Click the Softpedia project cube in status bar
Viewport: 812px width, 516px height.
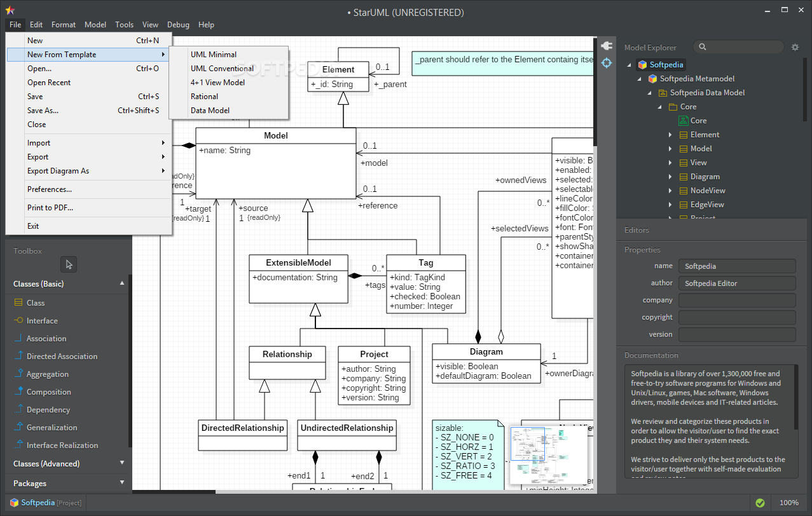click(x=13, y=503)
